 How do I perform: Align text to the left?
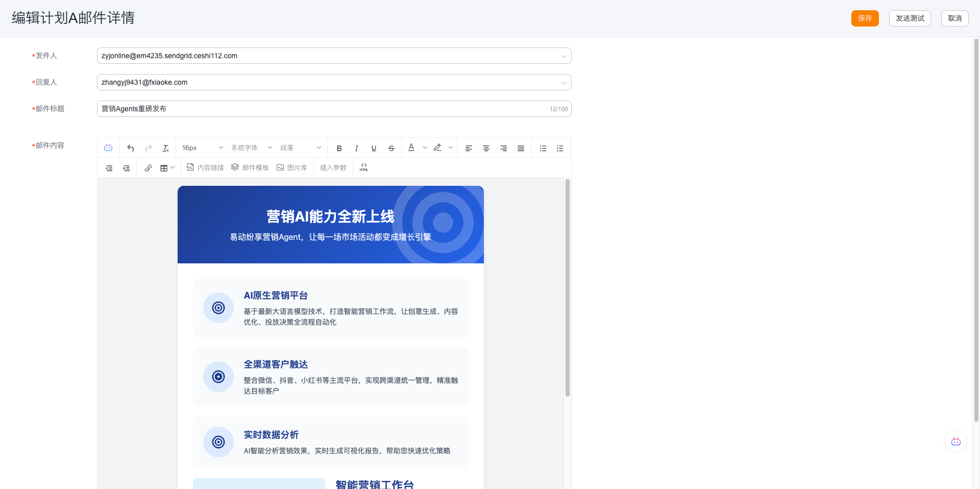tap(469, 148)
